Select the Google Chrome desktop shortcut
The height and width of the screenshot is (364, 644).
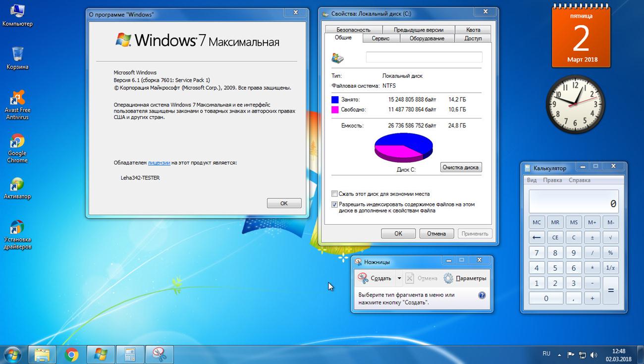click(x=17, y=148)
